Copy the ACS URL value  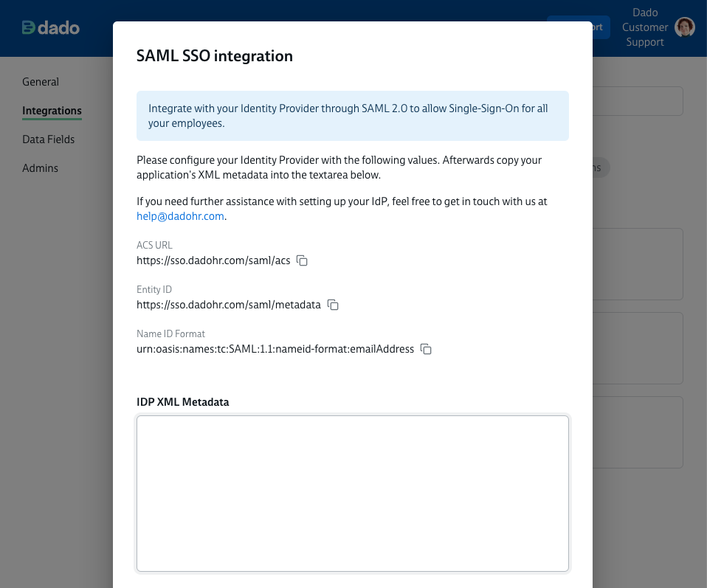(302, 260)
